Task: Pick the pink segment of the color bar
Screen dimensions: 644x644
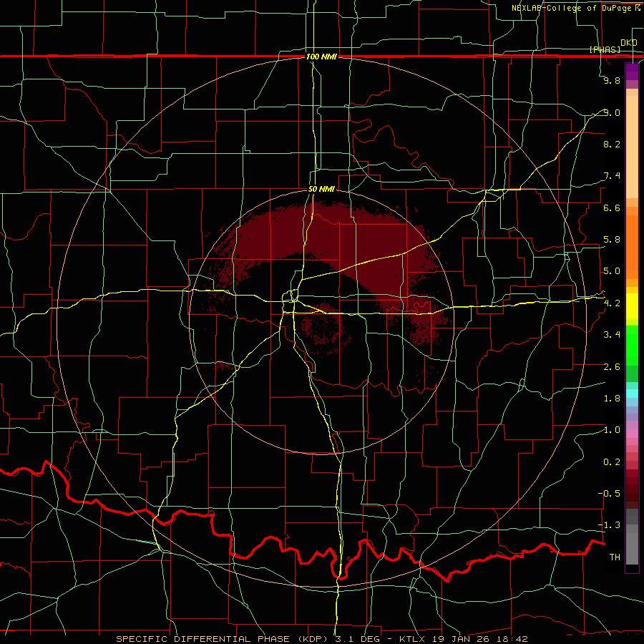Action: pos(632,434)
